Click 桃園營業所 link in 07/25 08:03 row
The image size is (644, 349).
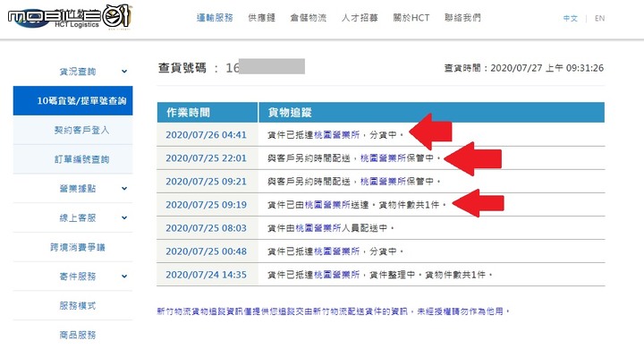click(x=318, y=228)
